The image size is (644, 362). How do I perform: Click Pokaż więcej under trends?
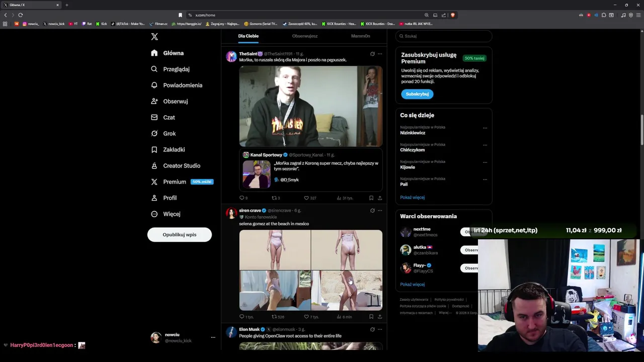point(413,198)
